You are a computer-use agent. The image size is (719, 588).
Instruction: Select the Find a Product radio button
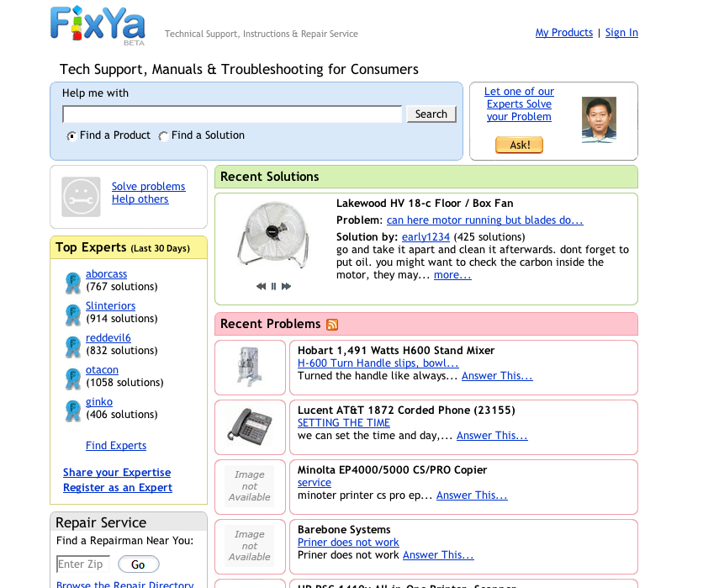[x=71, y=135]
